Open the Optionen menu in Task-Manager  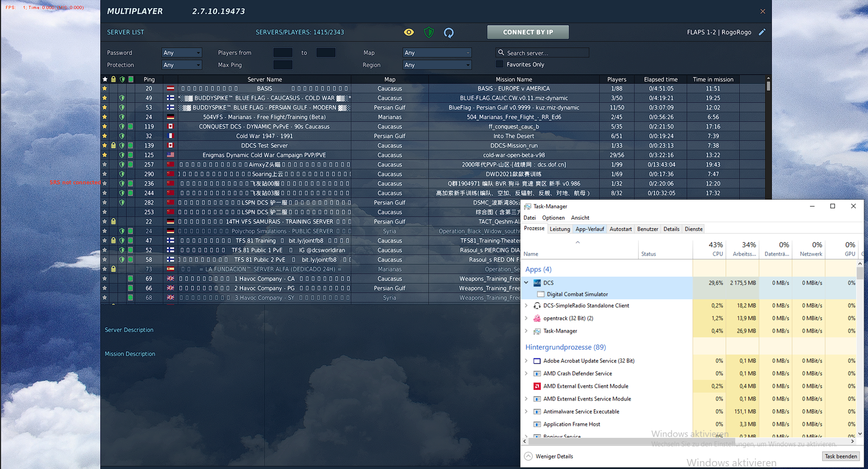(553, 218)
